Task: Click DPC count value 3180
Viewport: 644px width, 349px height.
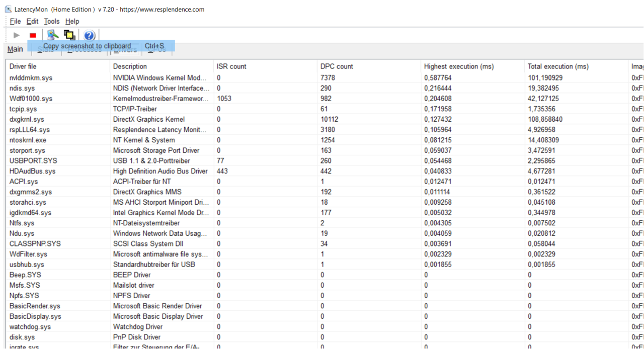Action: (x=328, y=130)
